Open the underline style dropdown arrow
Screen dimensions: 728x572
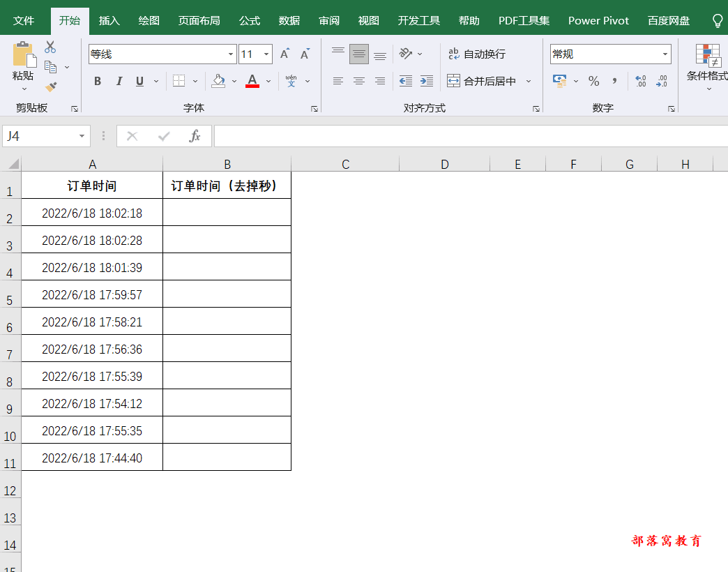pyautogui.click(x=156, y=81)
